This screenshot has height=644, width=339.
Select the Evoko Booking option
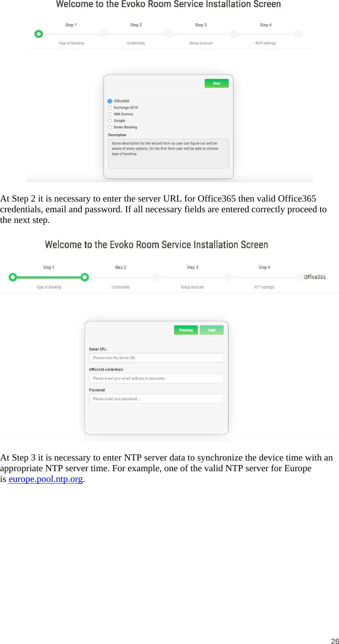(x=109, y=127)
